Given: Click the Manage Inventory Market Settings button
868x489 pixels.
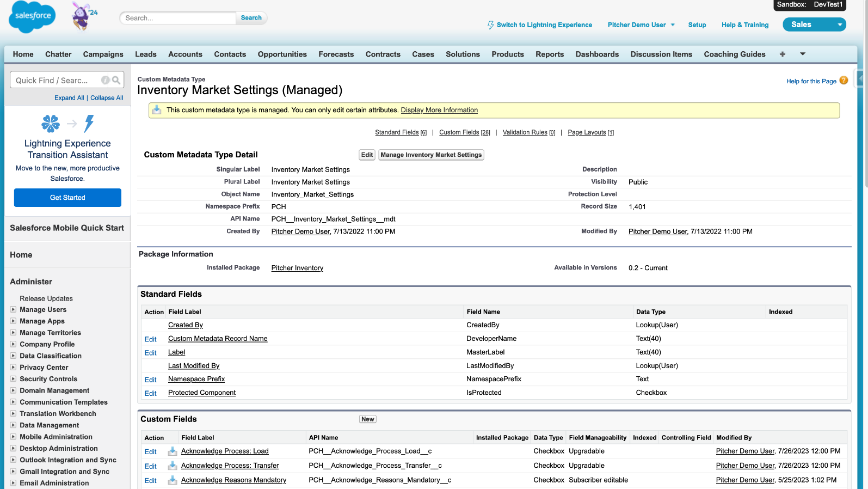Looking at the screenshot, I should point(431,155).
